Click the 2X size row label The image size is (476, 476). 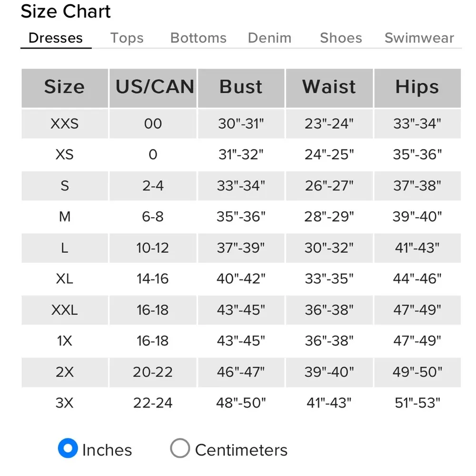pos(64,372)
